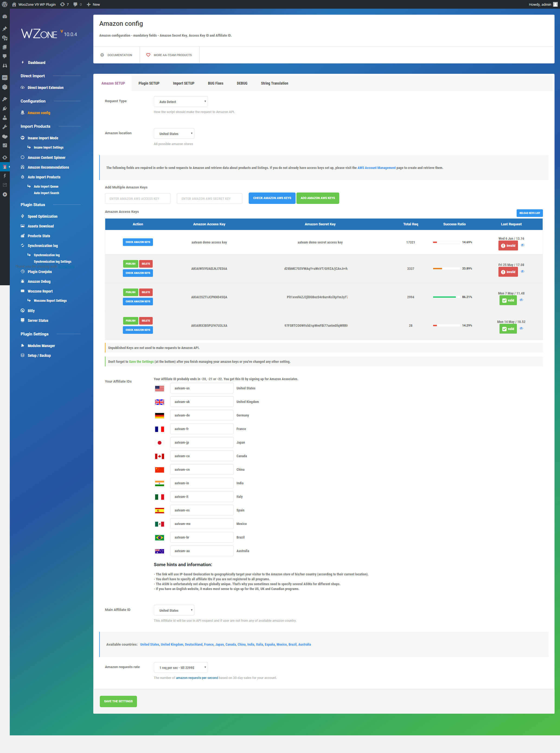
Task: Open the comments bubble icon in admin bar
Action: point(75,4)
